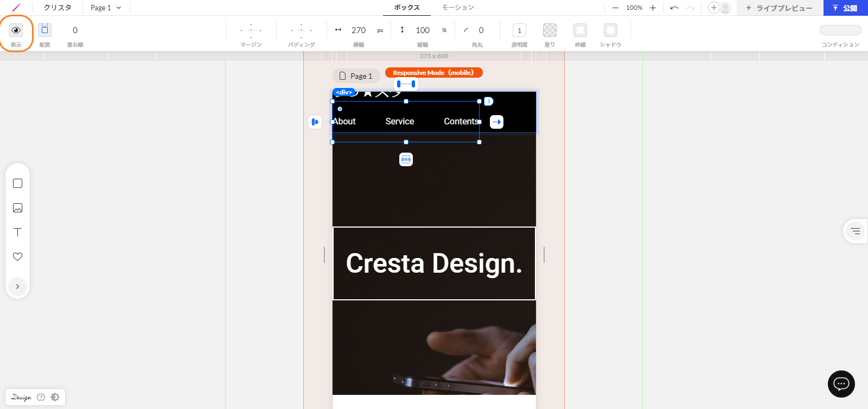Click the クリスタ project name

[58, 8]
